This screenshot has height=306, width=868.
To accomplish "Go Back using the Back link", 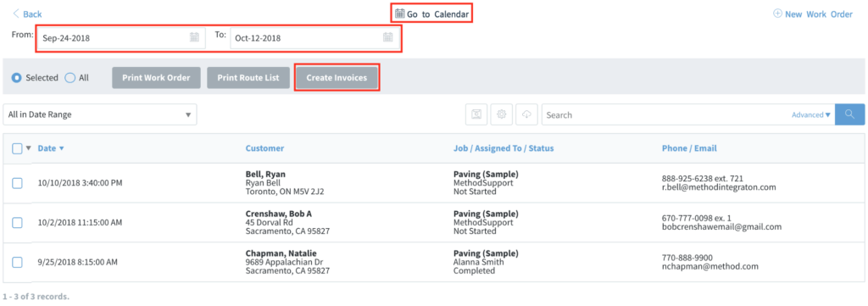I will (x=27, y=14).
